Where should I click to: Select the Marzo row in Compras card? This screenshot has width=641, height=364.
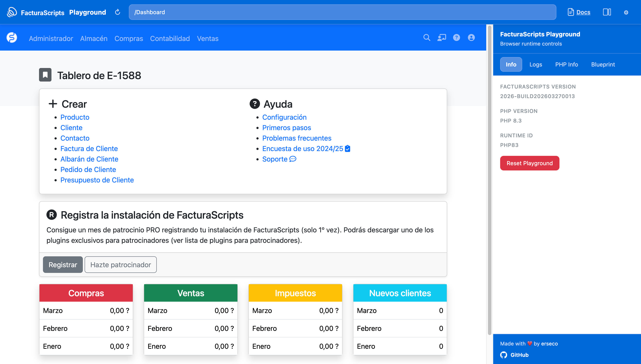pos(86,311)
